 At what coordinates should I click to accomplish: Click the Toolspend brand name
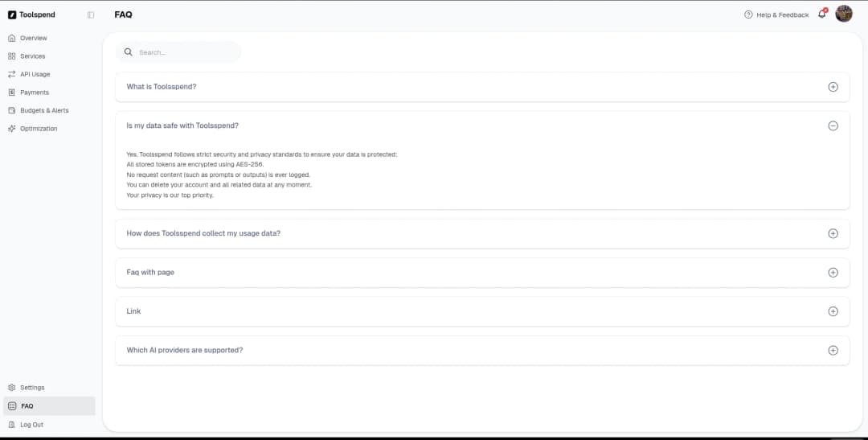pyautogui.click(x=37, y=15)
